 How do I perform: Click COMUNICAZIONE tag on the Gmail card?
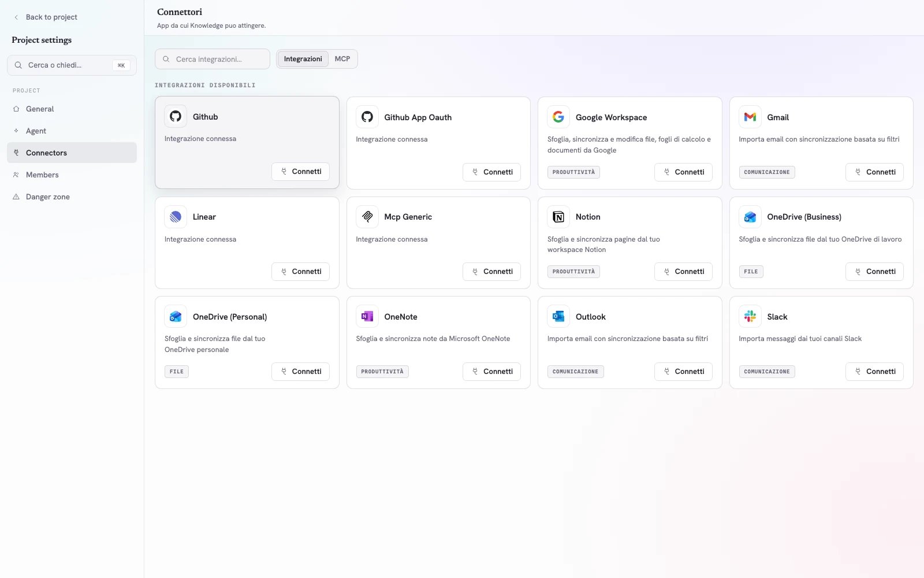point(767,172)
